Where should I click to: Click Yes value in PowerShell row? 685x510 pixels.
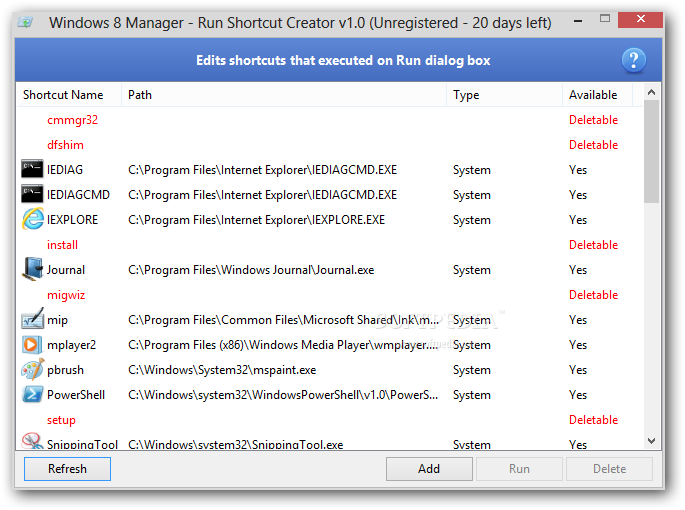coord(578,395)
